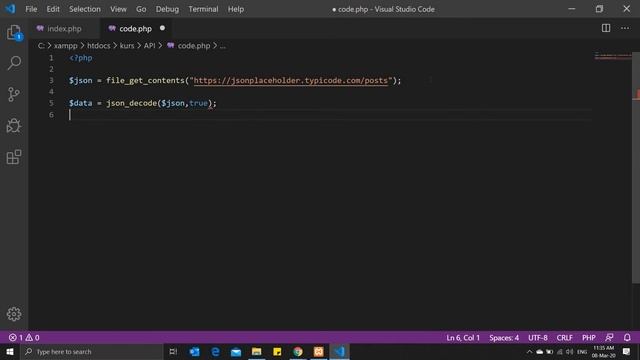Click Ln 6, Col 1 in the status bar

point(463,338)
